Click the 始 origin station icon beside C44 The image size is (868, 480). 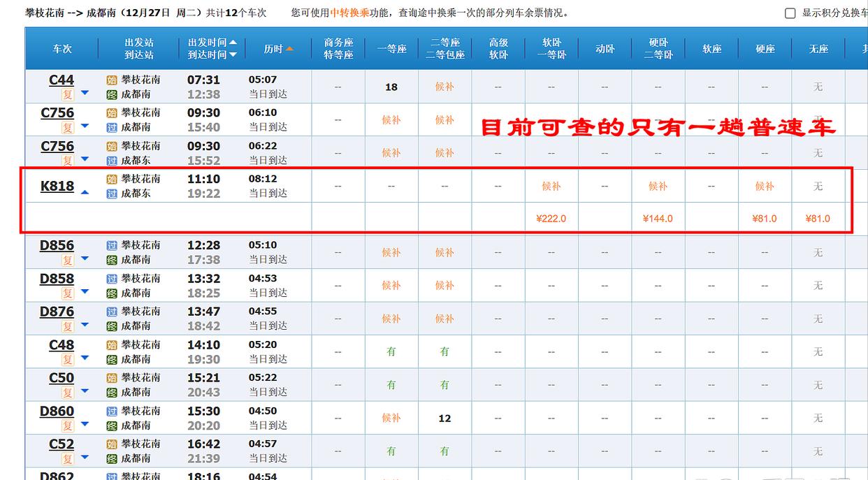[x=112, y=80]
